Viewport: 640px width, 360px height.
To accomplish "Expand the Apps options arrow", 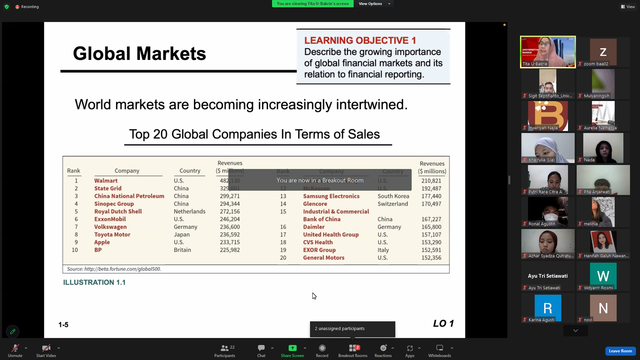I will pyautogui.click(x=419, y=348).
